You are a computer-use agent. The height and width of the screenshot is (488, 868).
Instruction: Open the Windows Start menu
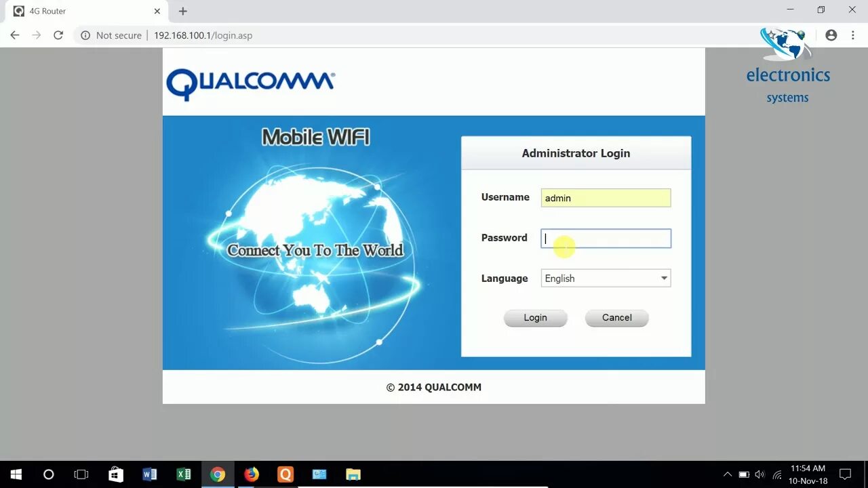point(16,474)
